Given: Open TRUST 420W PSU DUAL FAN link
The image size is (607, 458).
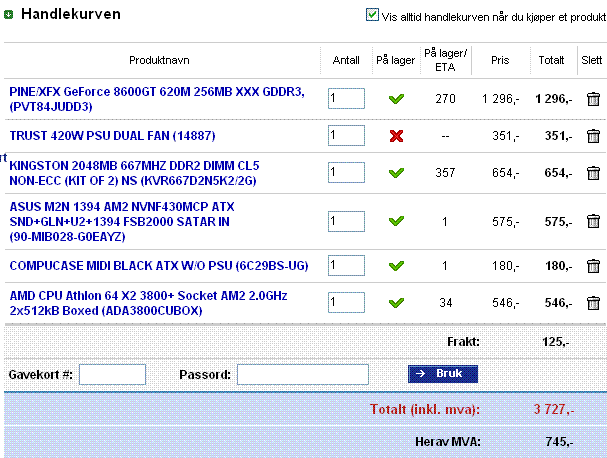Looking at the screenshot, I should (112, 136).
